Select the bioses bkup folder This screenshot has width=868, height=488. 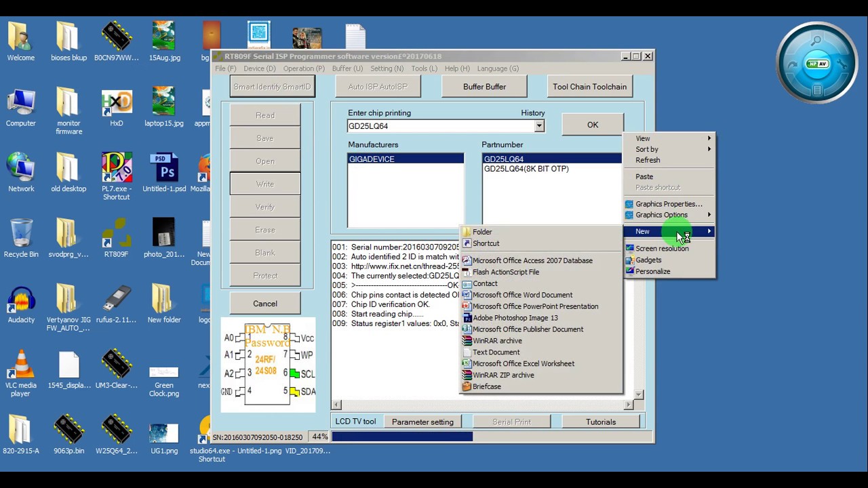(x=68, y=41)
